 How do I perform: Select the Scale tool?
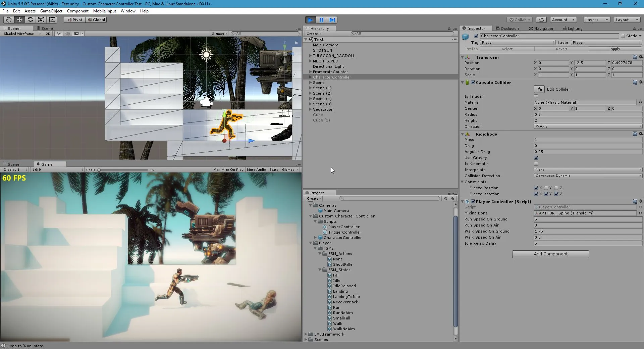pyautogui.click(x=41, y=20)
